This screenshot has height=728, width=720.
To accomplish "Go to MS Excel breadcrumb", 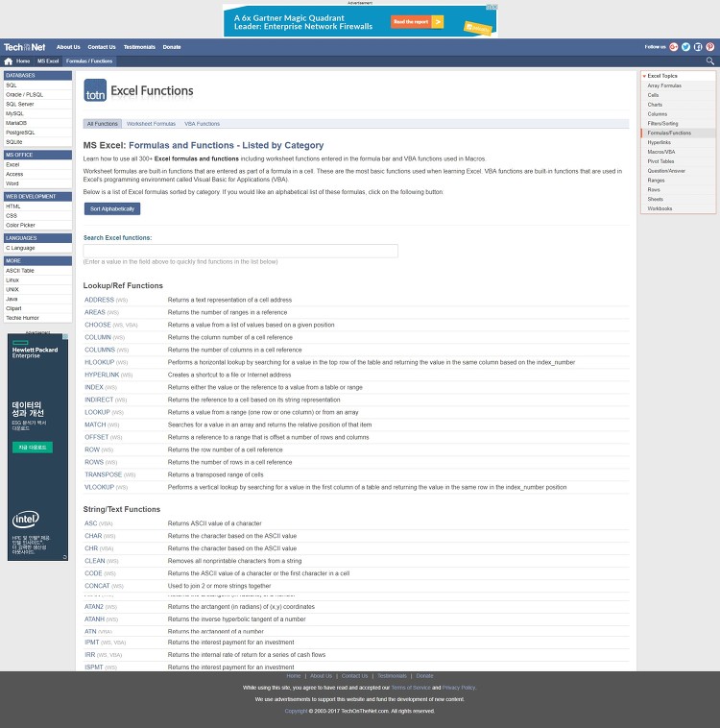I will [48, 61].
